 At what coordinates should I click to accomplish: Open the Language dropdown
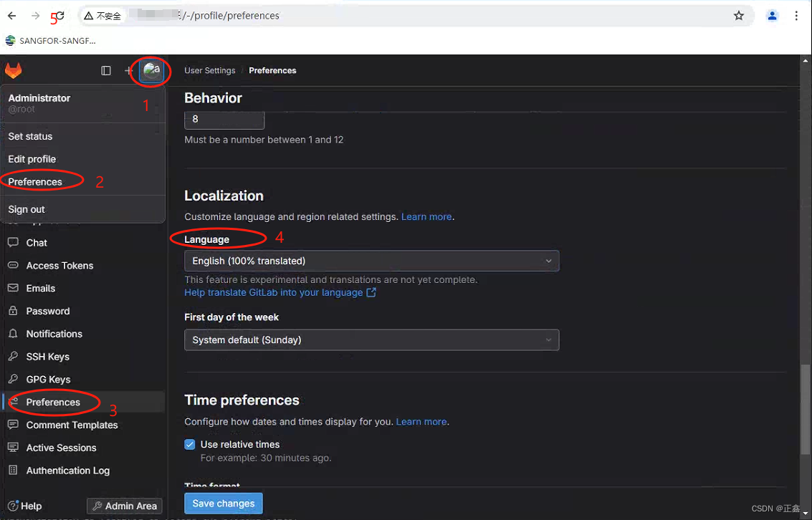click(x=371, y=261)
